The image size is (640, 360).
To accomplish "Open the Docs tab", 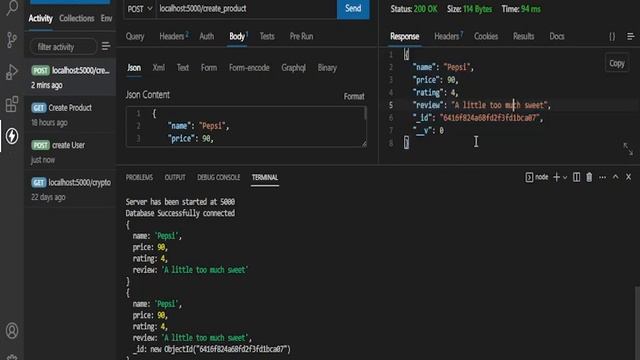I will 557,36.
